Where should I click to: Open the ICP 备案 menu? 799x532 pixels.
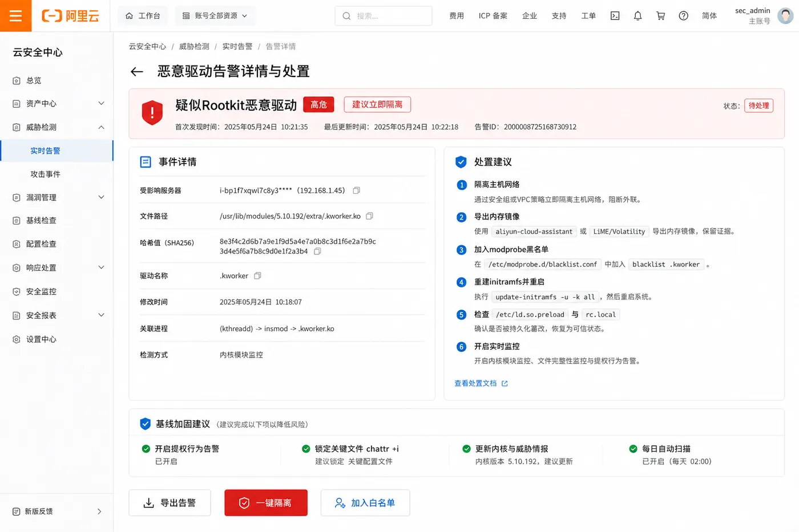pyautogui.click(x=493, y=16)
